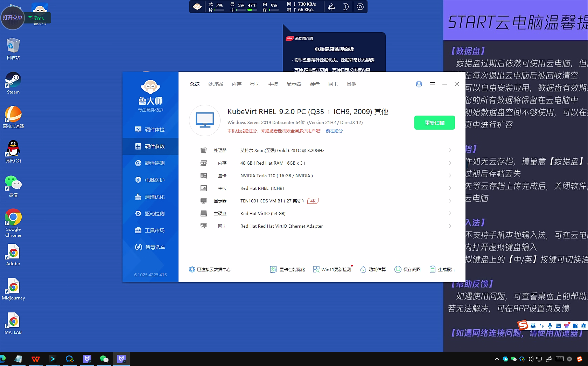Click 已连接云数据中心 status

[210, 270]
